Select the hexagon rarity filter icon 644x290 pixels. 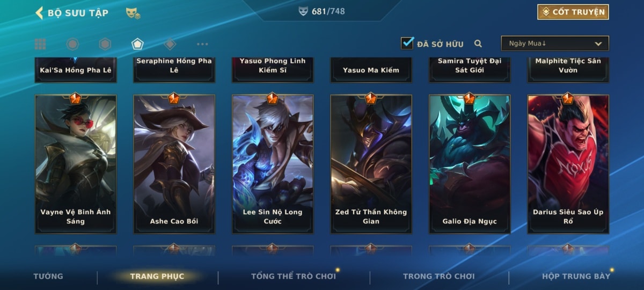tap(105, 44)
